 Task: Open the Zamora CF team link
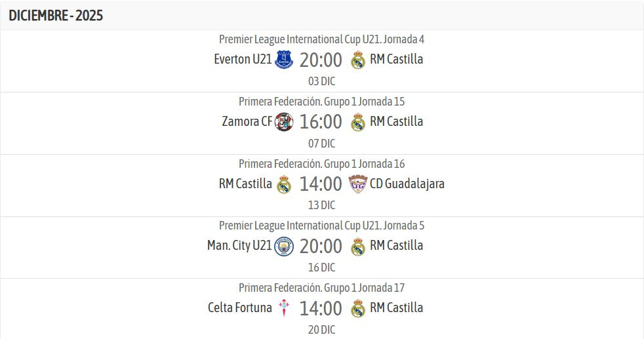pos(247,121)
